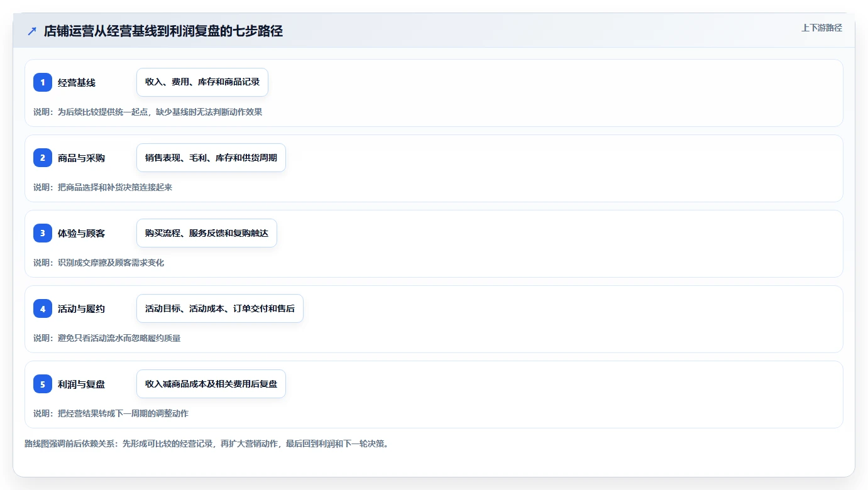The image size is (868, 490).
Task: Click the 销售表现、毛利、库存和供货周期 chip
Action: [211, 158]
